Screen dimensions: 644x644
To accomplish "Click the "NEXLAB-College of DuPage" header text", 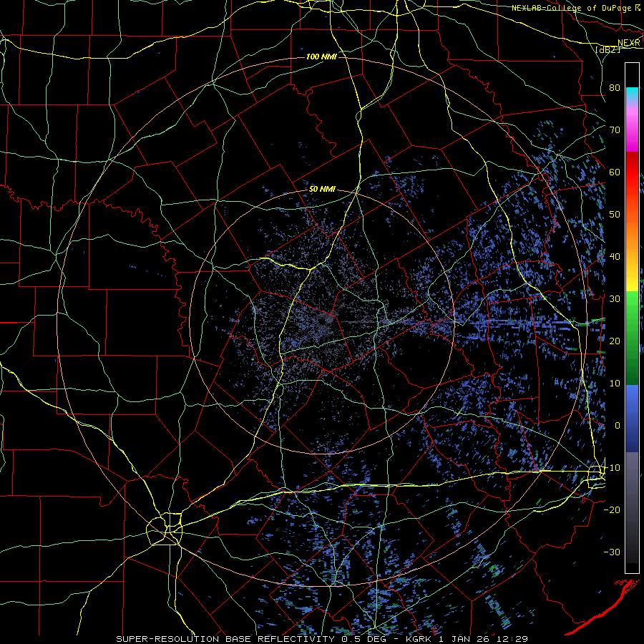I will coord(571,8).
